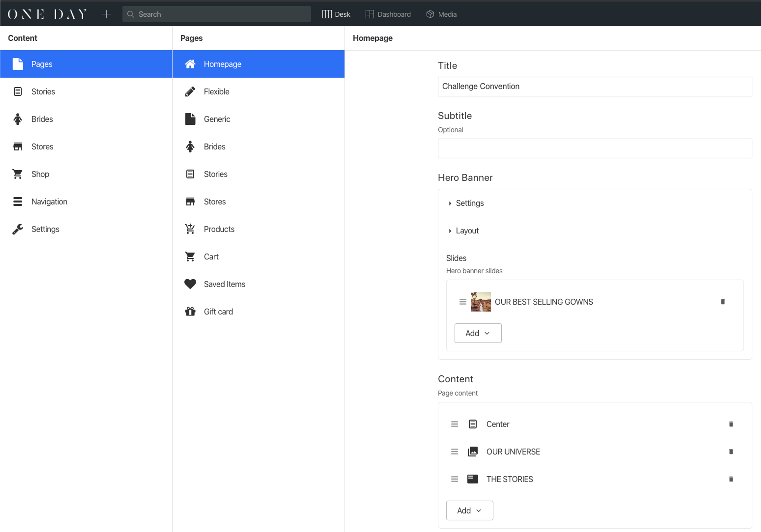Grab drag handle of Center block

tap(454, 424)
